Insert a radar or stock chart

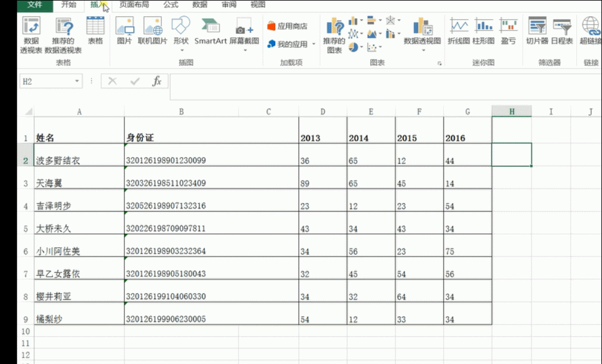(x=390, y=20)
